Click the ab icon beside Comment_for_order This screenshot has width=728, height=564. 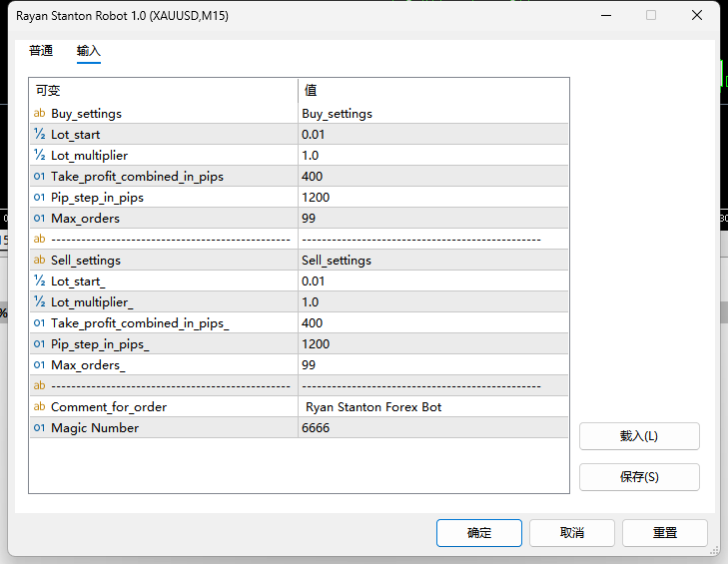(40, 406)
